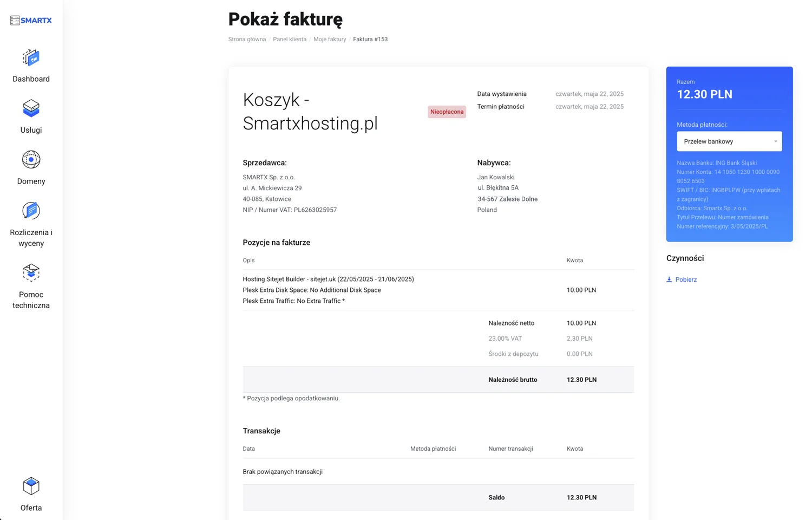Select the blue Razem payment summary card
This screenshot has width=812, height=520.
click(729, 154)
